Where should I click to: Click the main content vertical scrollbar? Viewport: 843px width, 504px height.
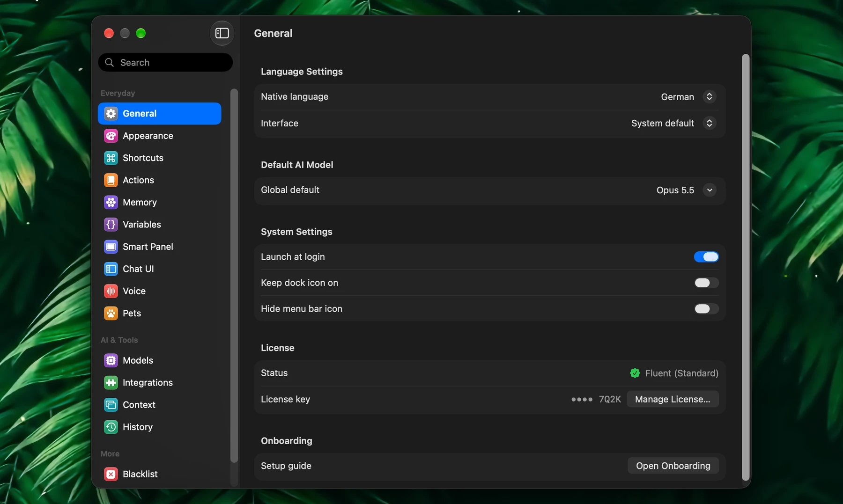[x=746, y=267]
